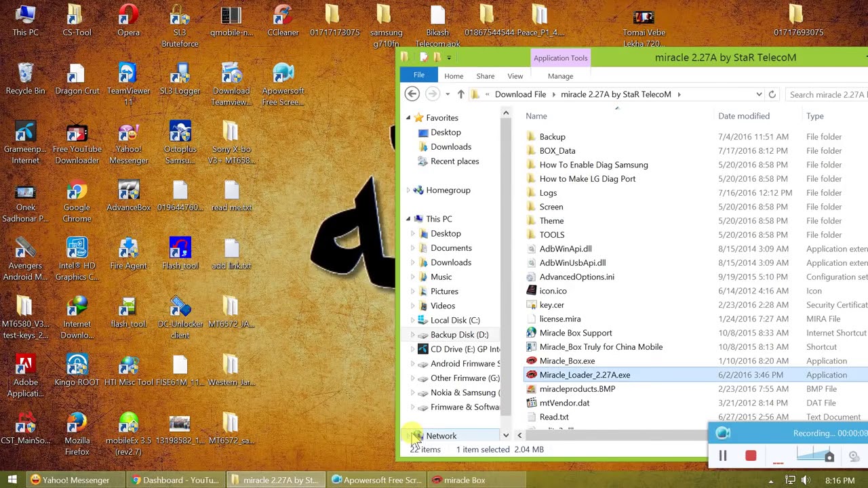
Task: Sort files by Date modified column
Action: (744, 116)
